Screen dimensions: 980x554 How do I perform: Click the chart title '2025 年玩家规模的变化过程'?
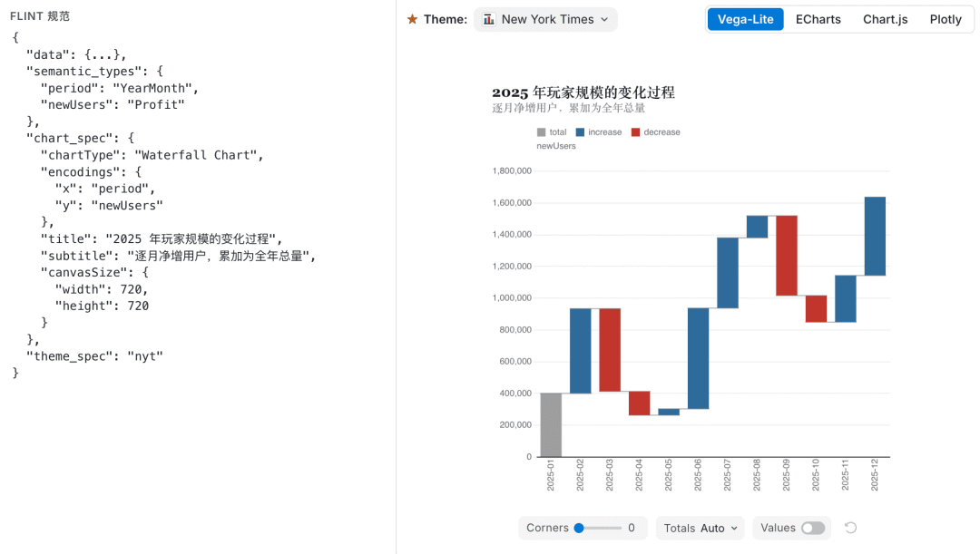583,92
